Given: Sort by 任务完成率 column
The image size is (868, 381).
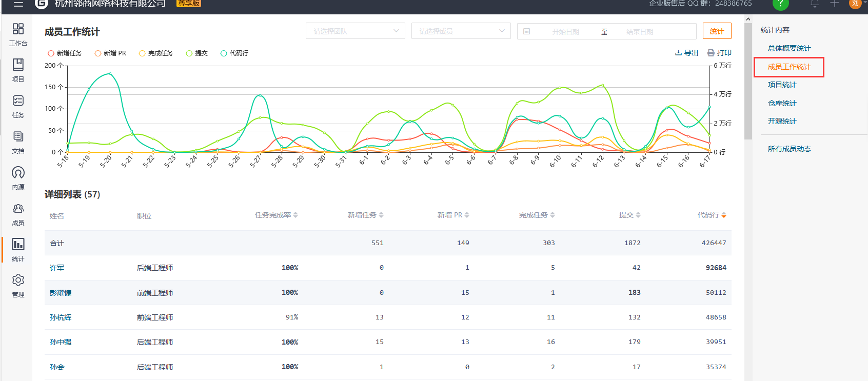Looking at the screenshot, I should pos(277,215).
